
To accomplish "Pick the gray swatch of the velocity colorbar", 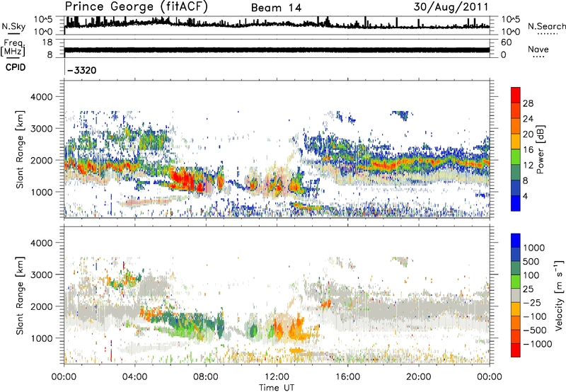I will point(516,295).
